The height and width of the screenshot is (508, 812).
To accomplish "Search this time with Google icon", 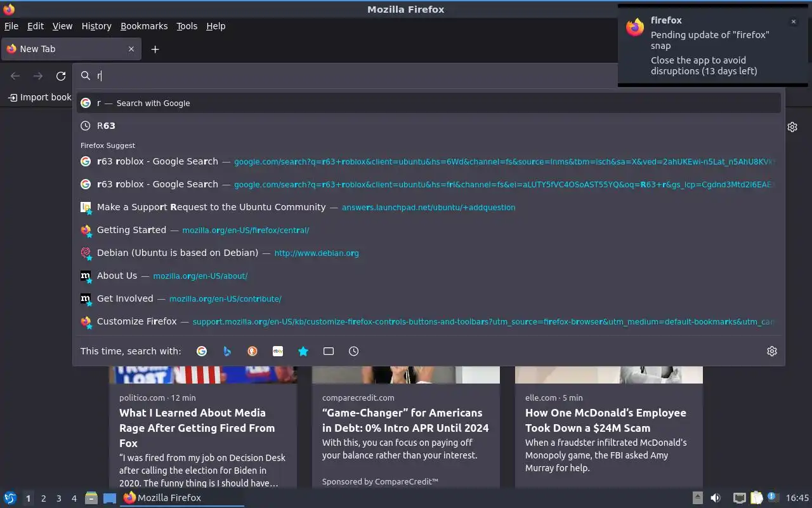I will [202, 351].
